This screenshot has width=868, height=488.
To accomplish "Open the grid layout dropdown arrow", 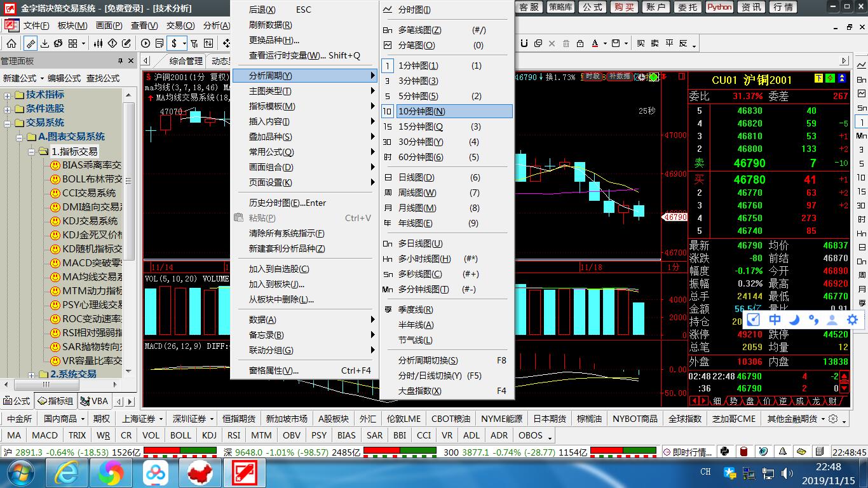I will click(x=84, y=43).
